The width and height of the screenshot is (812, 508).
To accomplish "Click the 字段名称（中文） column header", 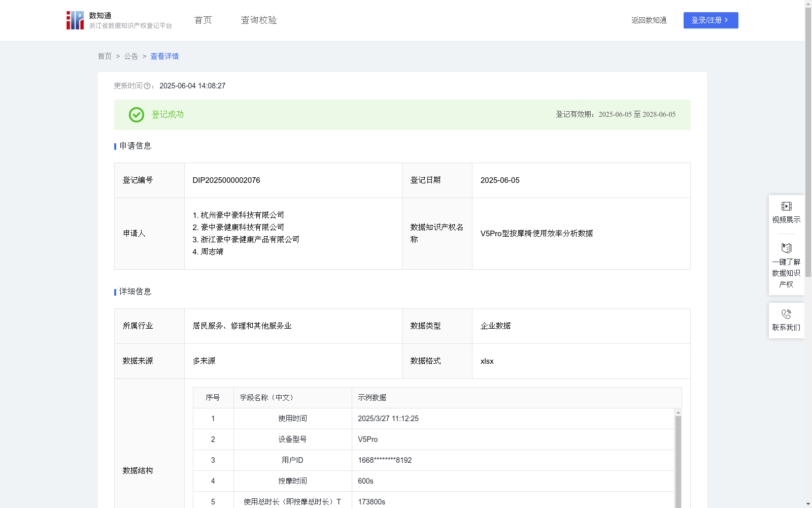I will point(293,398).
